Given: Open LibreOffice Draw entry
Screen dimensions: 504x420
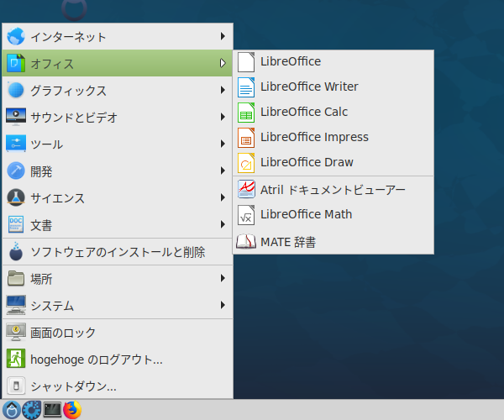Looking at the screenshot, I should pyautogui.click(x=333, y=163).
